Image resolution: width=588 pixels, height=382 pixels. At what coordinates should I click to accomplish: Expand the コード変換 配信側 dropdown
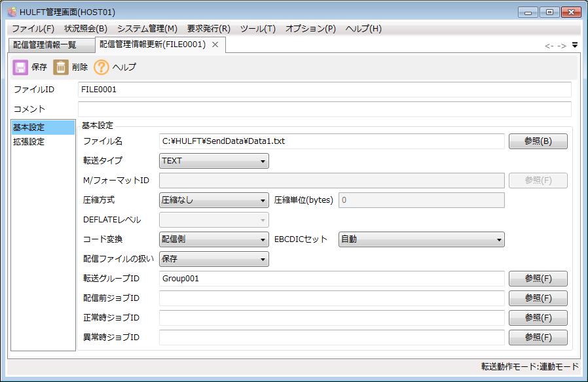coord(213,239)
